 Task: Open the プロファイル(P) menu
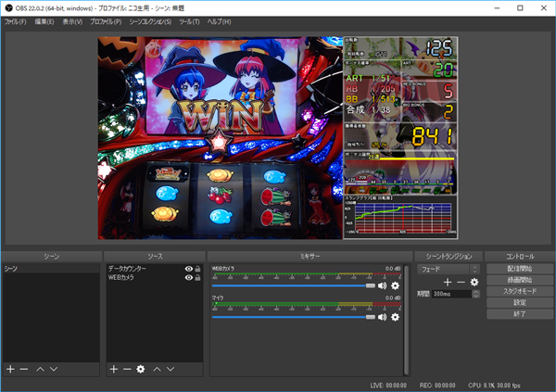[106, 21]
